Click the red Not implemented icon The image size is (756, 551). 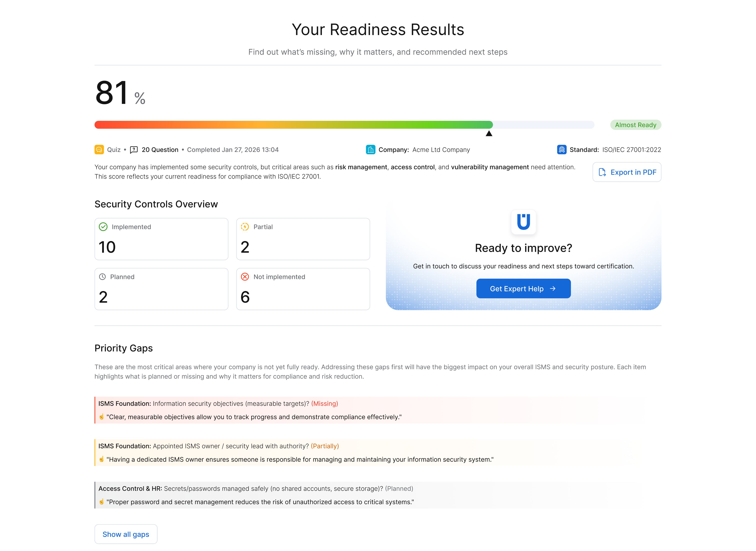pyautogui.click(x=245, y=277)
